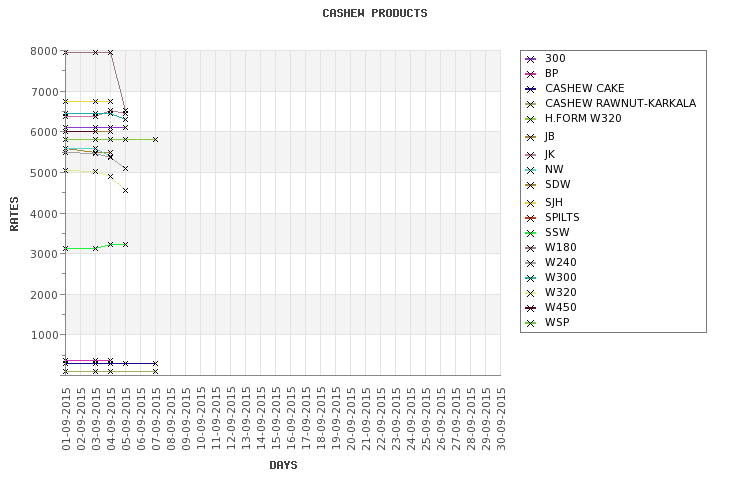750x500 pixels.
Task: Select the JB legend entry
Action: (540, 136)
